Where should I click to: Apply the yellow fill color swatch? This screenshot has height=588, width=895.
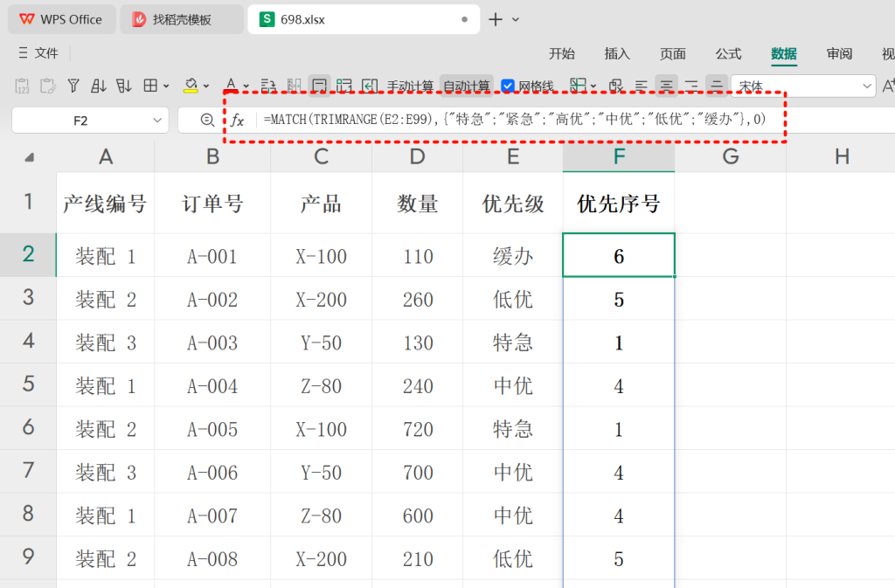pos(191,86)
